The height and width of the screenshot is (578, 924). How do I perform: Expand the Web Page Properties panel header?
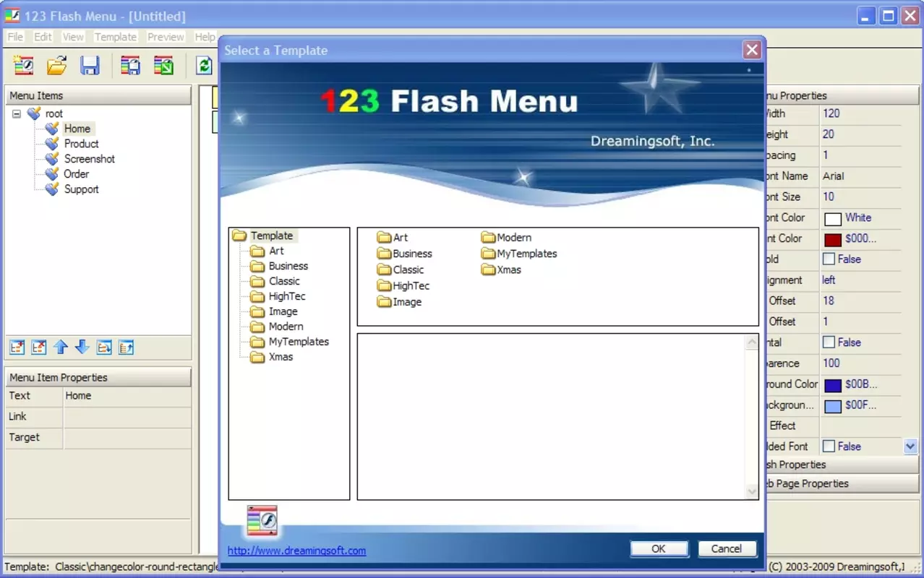click(842, 483)
